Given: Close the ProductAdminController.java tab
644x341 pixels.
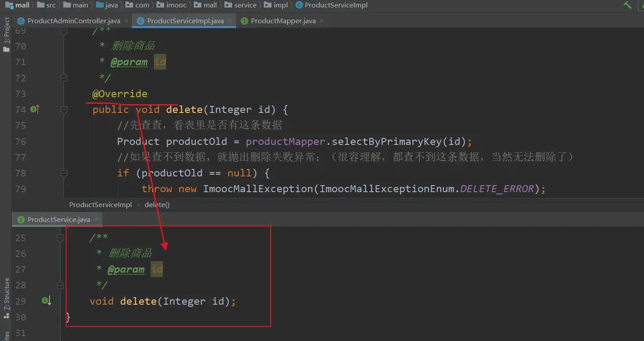Looking at the screenshot, I should click(126, 21).
